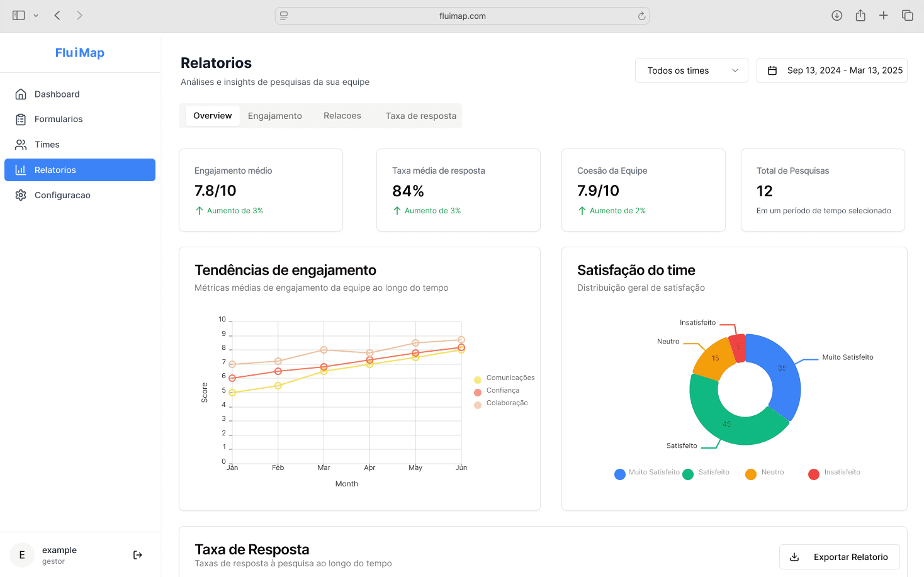Screen dimensions: 924x577
Task: Click the calendar icon in date range
Action: (772, 70)
